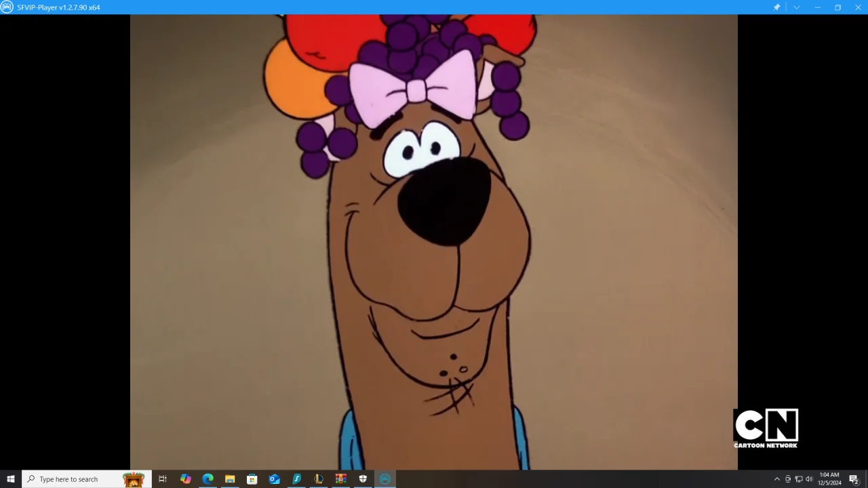Close the SFVIP-Player window
This screenshot has width=868, height=488.
click(858, 7)
